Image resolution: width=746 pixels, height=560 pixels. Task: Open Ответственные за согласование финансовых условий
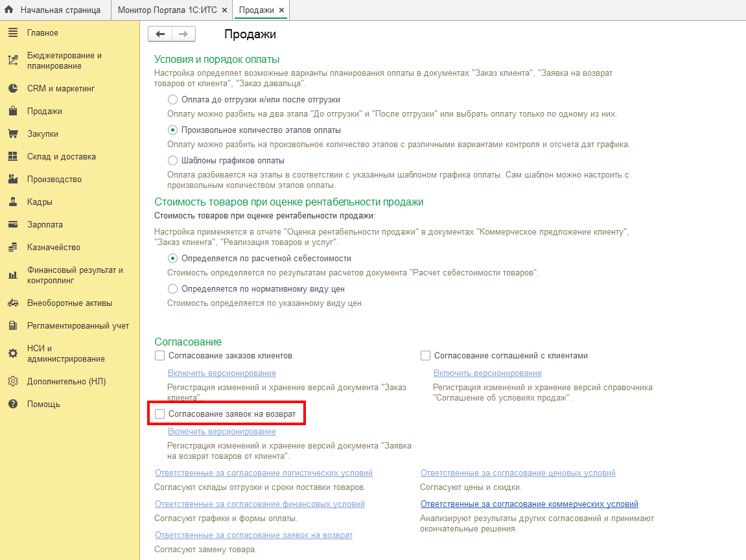[260, 504]
